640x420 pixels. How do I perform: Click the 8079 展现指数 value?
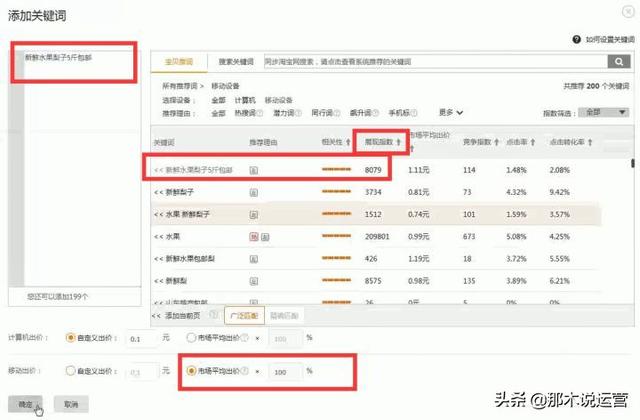(x=373, y=170)
